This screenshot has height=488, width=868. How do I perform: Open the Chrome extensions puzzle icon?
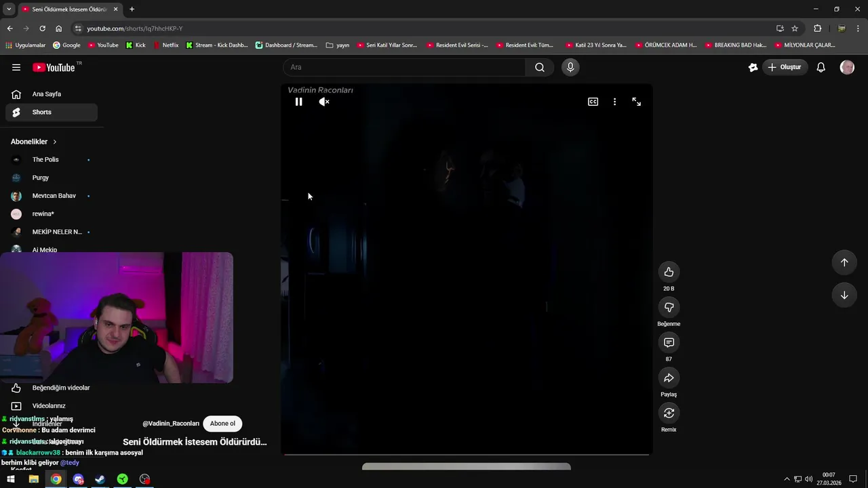pos(817,28)
